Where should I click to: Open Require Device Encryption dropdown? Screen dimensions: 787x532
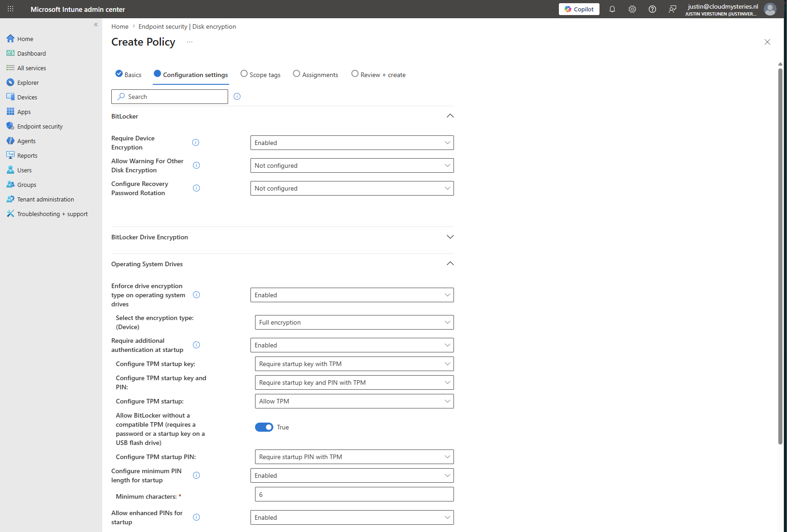coord(352,143)
